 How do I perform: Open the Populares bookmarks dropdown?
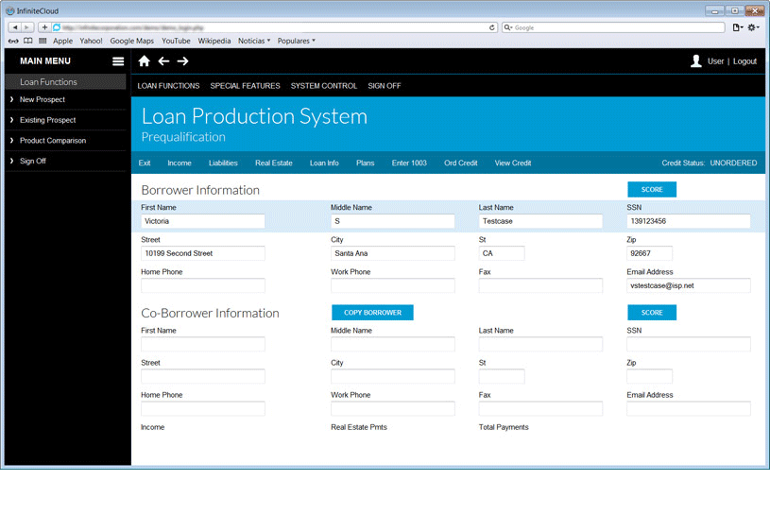point(296,41)
